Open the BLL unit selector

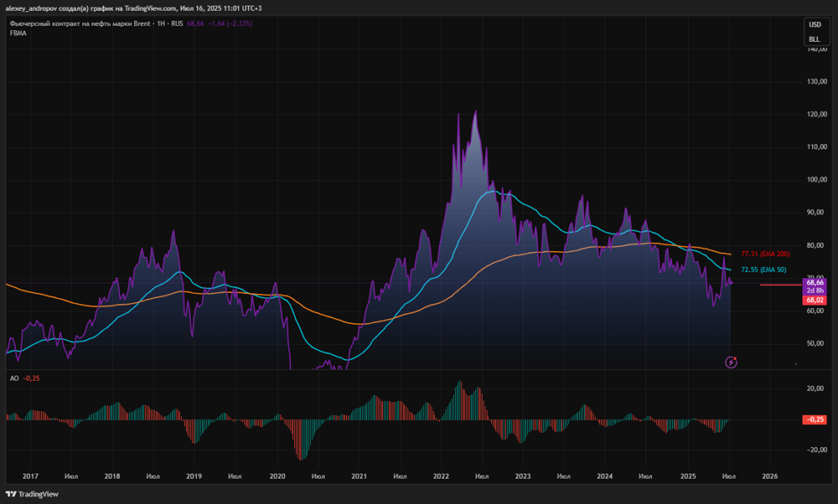[x=815, y=39]
